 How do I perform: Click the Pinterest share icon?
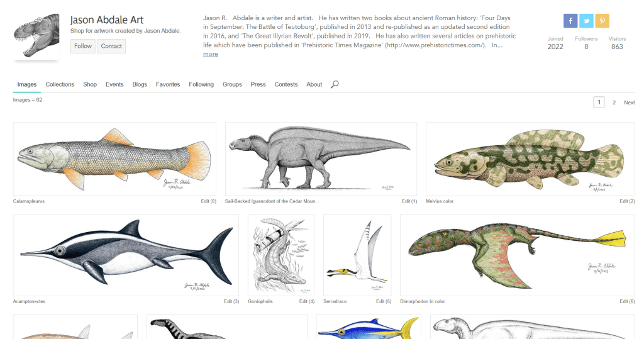click(x=602, y=21)
